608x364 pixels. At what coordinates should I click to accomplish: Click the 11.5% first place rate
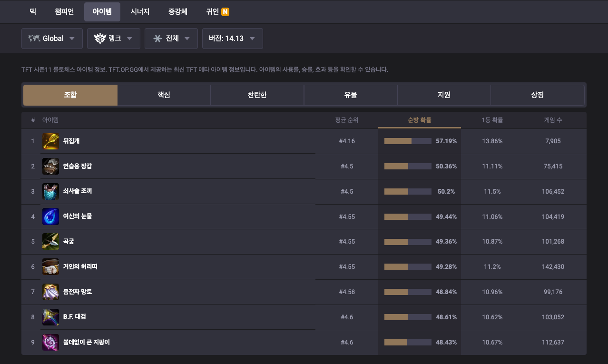pyautogui.click(x=492, y=192)
